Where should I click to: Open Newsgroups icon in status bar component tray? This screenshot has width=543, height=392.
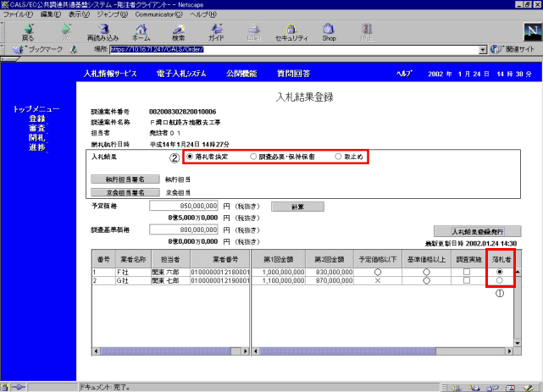pos(492,388)
